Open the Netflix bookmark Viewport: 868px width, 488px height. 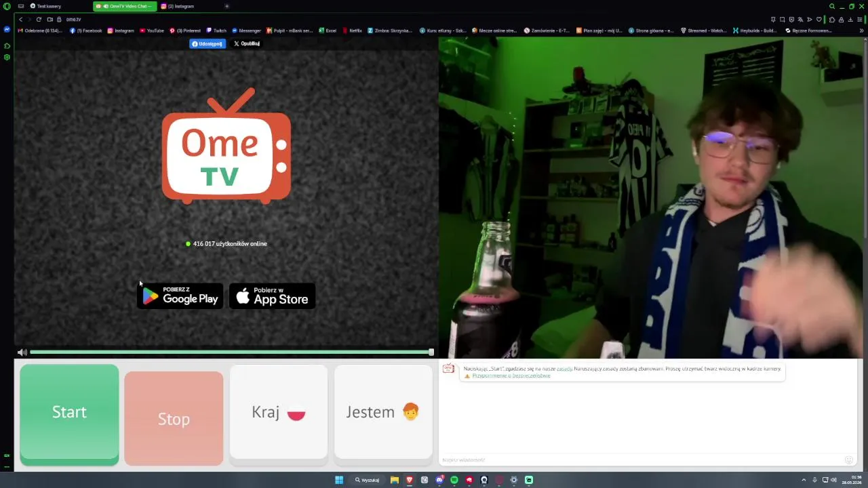coord(352,30)
